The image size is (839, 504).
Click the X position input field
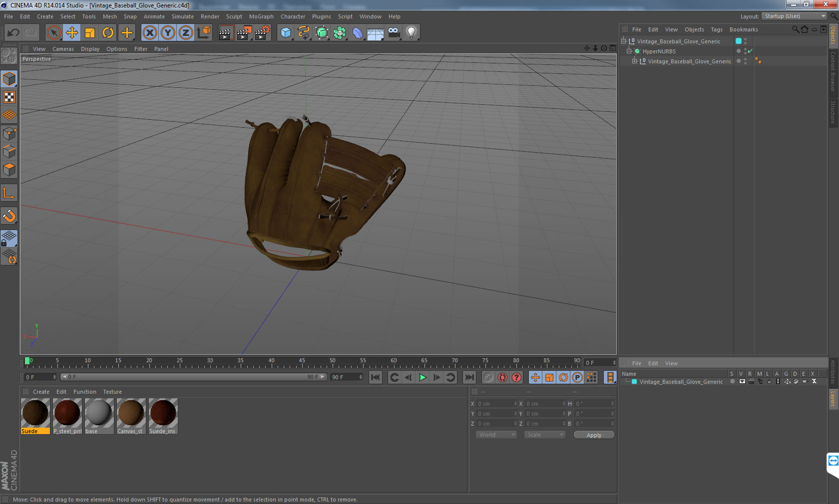496,404
